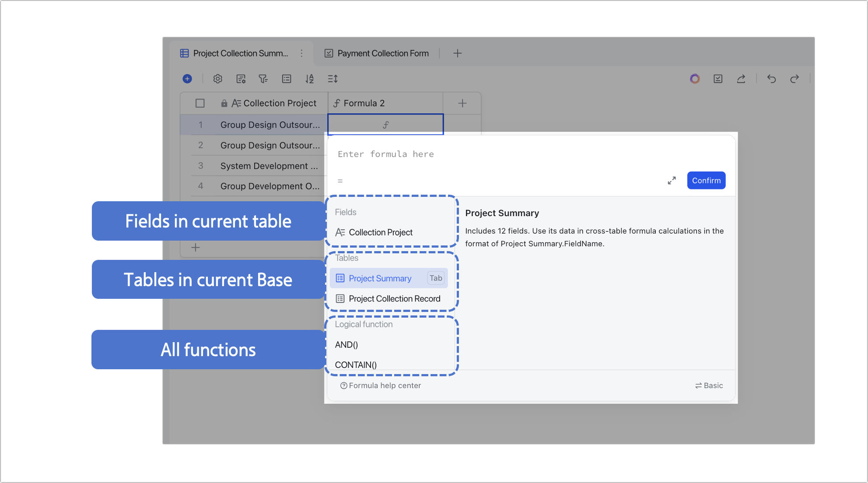Switch formula editor to Basic mode

click(709, 385)
